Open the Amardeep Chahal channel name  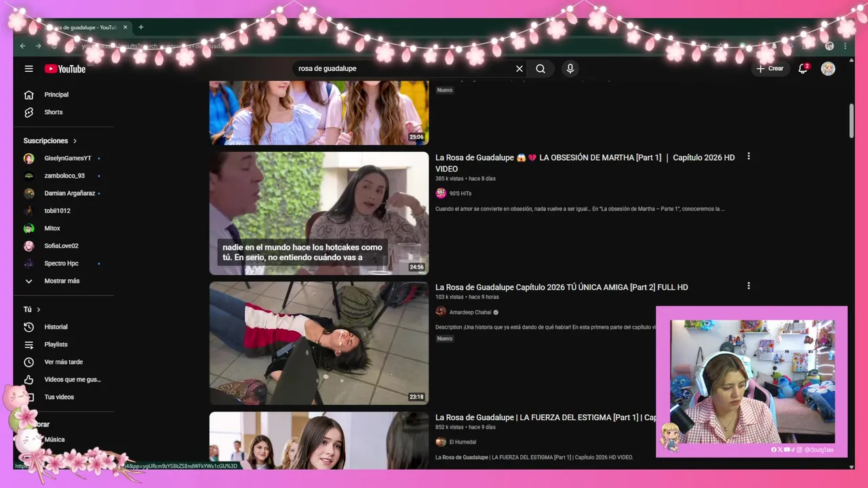[x=470, y=312]
